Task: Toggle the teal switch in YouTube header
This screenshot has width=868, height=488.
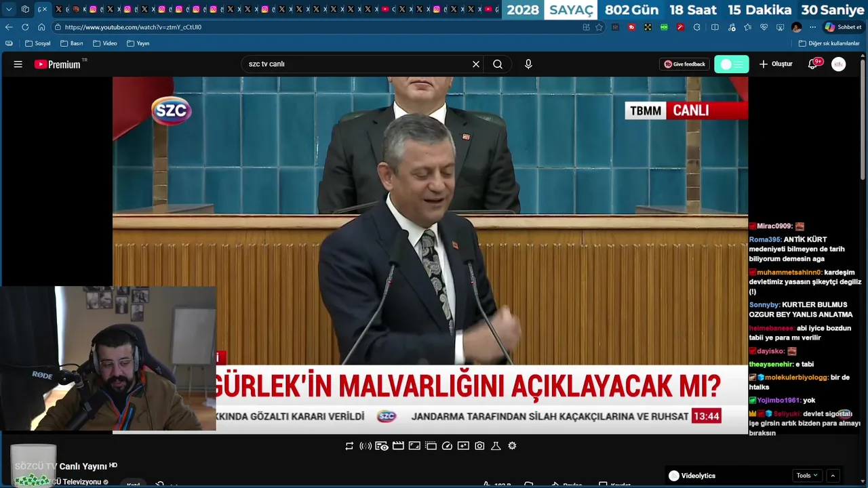Action: (732, 64)
